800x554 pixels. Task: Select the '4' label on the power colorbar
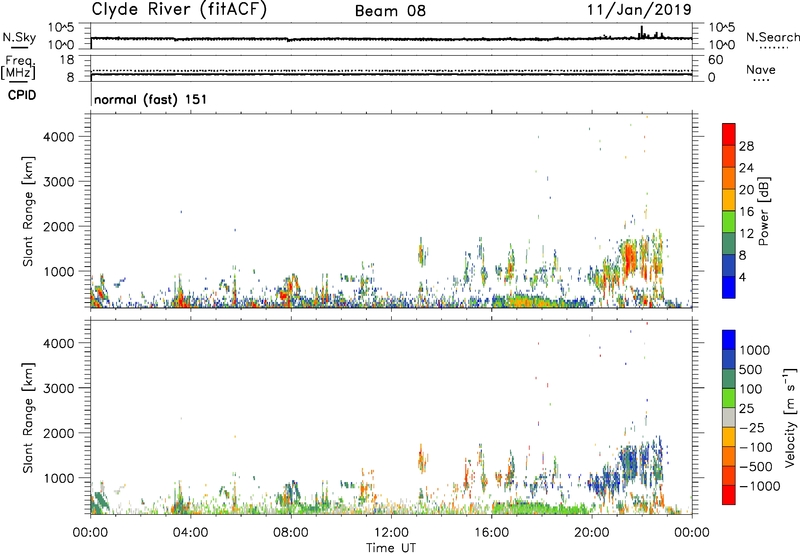click(742, 277)
